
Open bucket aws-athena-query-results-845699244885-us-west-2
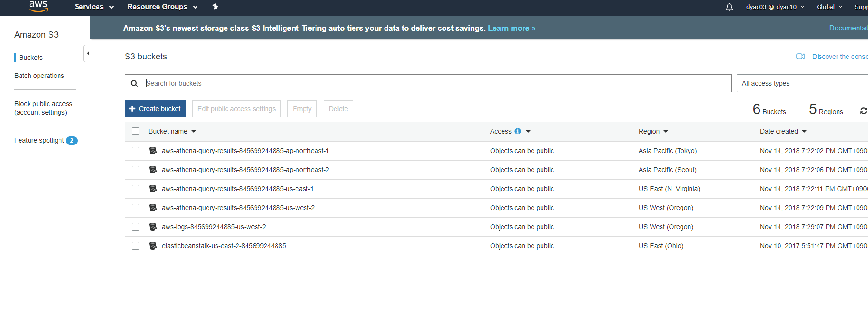point(238,208)
